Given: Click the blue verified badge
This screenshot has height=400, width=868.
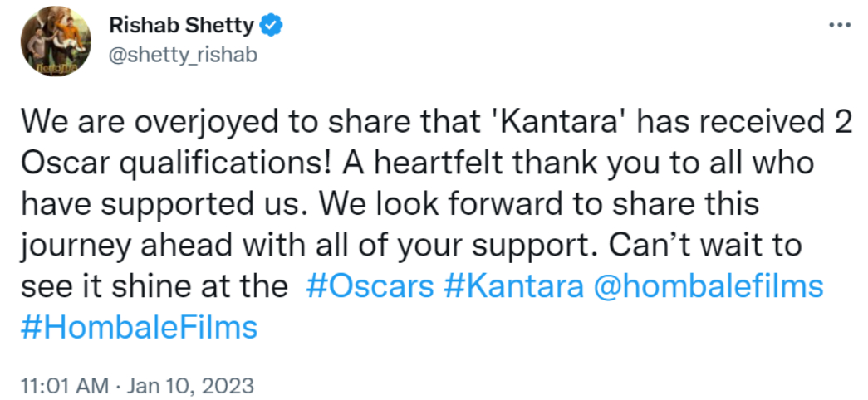Looking at the screenshot, I should click(272, 26).
